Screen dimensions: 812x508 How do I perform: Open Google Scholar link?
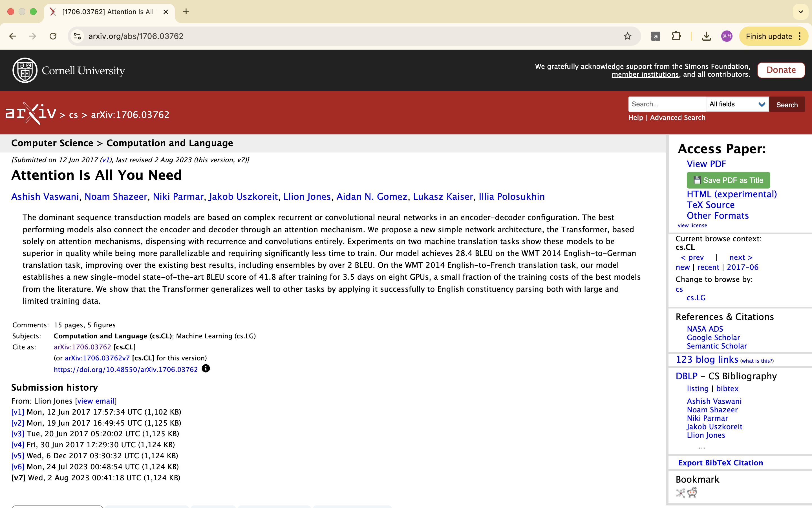coord(713,337)
